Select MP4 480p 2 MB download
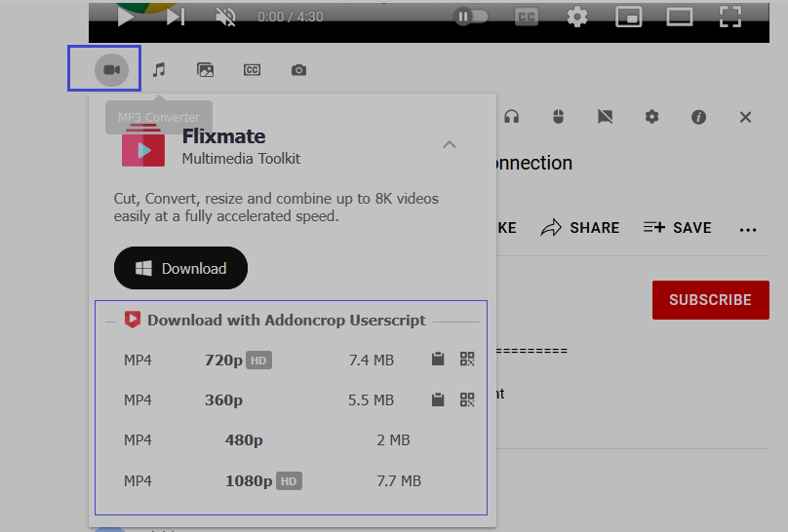788x532 pixels. [291, 440]
